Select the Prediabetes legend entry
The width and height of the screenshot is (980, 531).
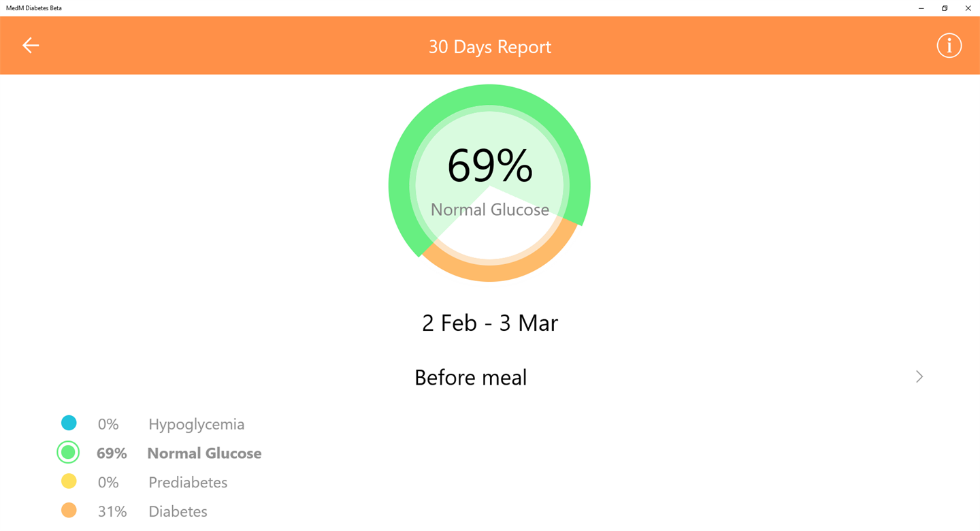(188, 483)
